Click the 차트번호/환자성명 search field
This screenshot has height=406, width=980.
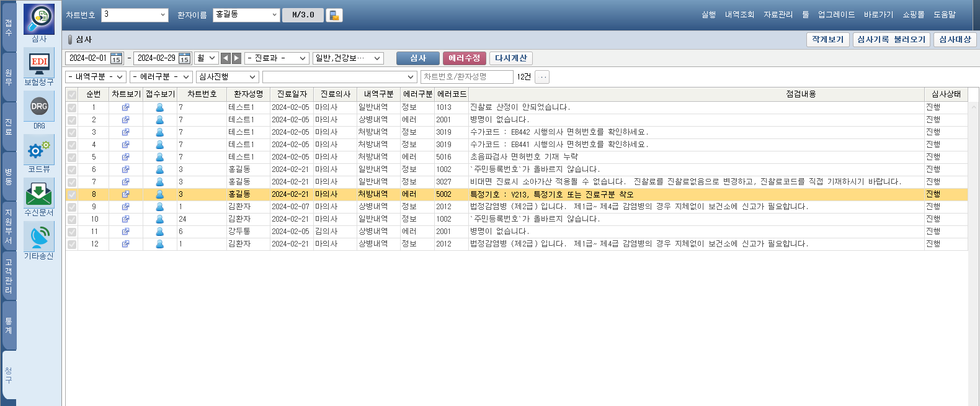point(466,77)
